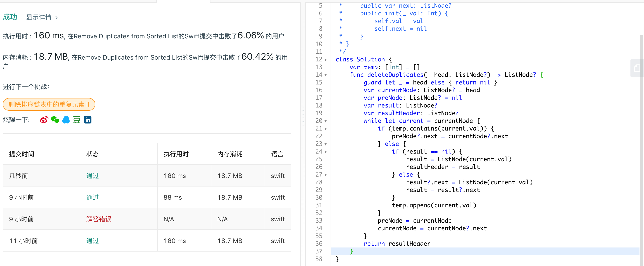
Task: Click the 6.06% runtime percentile text
Action: [250, 35]
